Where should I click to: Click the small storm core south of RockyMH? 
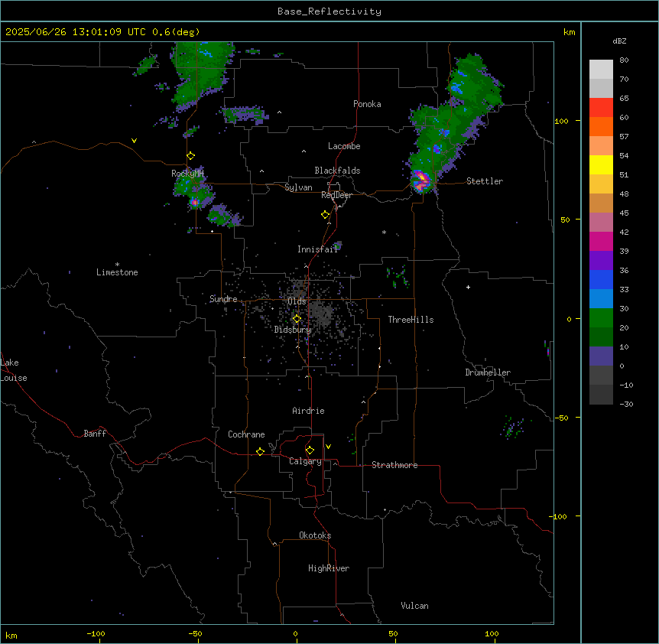(195, 203)
